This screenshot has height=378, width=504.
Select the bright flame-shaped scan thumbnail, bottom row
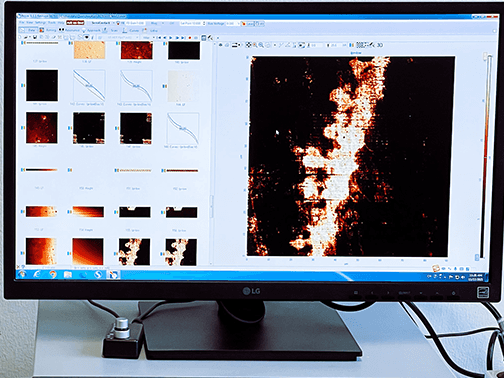[134, 252]
